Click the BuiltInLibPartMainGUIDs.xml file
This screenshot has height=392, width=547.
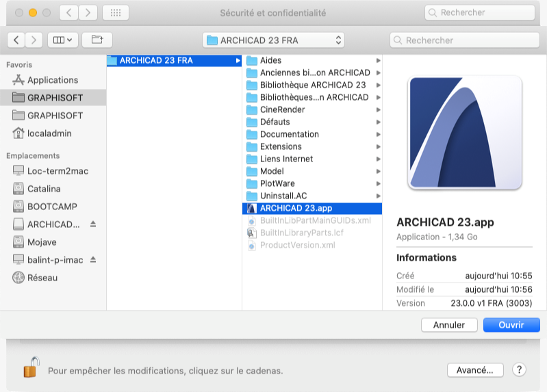pyautogui.click(x=312, y=220)
